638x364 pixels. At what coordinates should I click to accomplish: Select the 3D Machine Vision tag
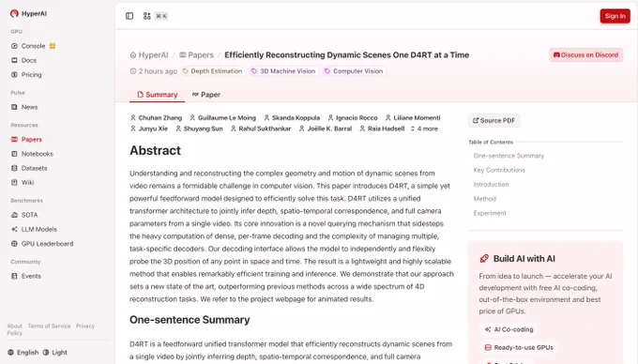point(283,71)
